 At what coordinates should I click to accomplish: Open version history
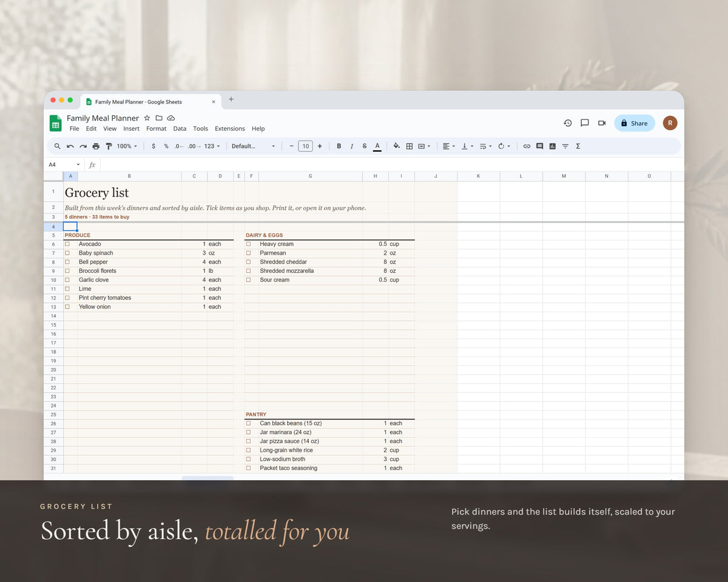coord(568,123)
